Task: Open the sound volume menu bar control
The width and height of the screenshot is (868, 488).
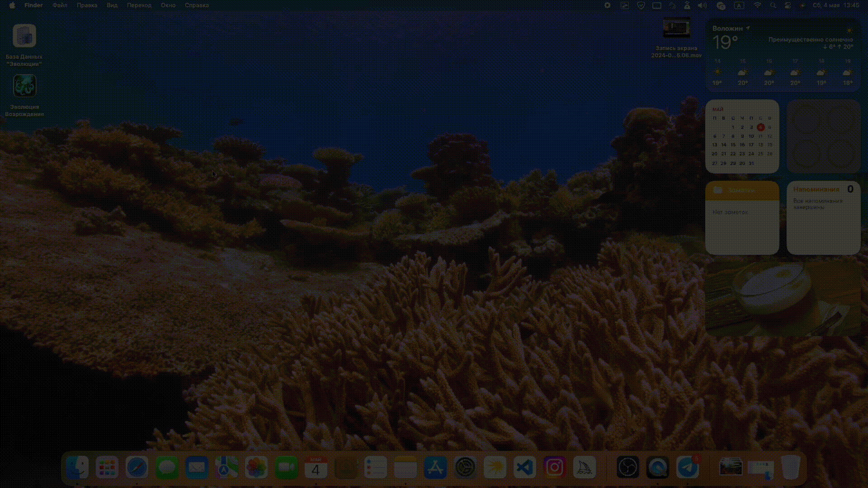Action: click(702, 5)
